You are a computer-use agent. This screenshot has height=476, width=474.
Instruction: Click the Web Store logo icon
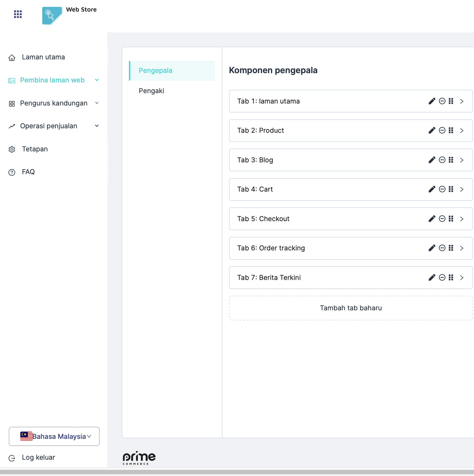(52, 15)
